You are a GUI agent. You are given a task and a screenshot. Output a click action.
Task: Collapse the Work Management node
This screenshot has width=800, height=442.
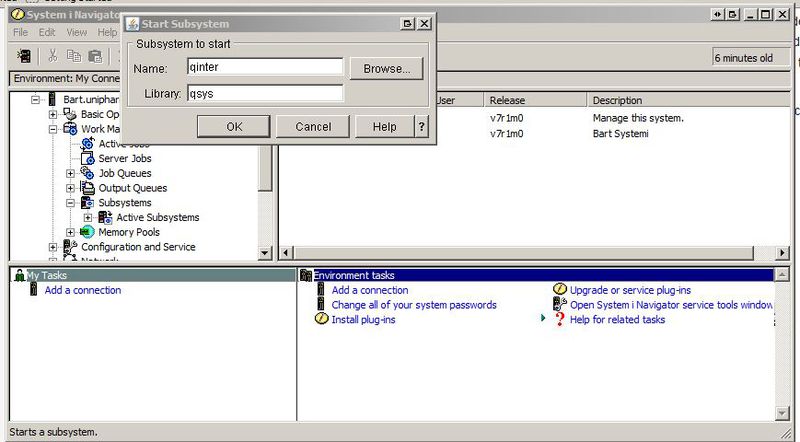53,129
